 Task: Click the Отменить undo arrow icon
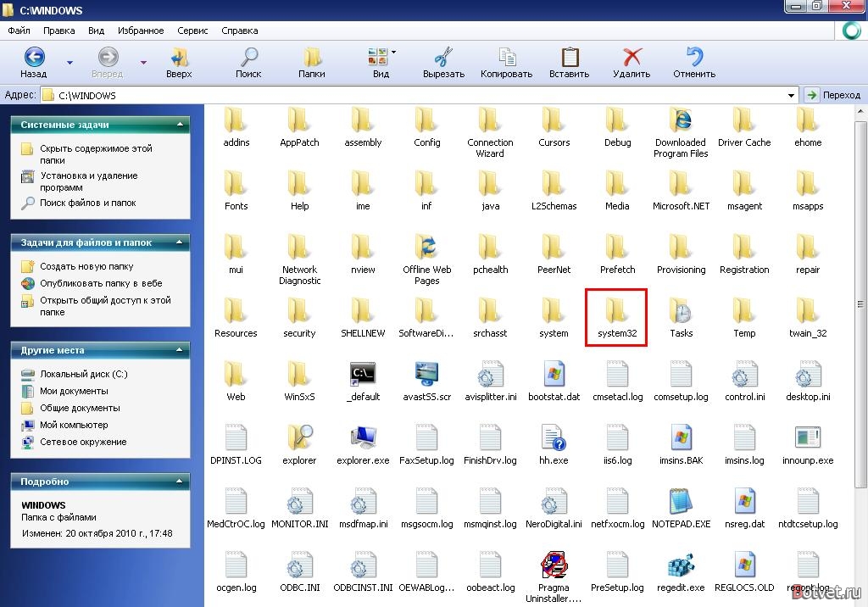(x=694, y=57)
